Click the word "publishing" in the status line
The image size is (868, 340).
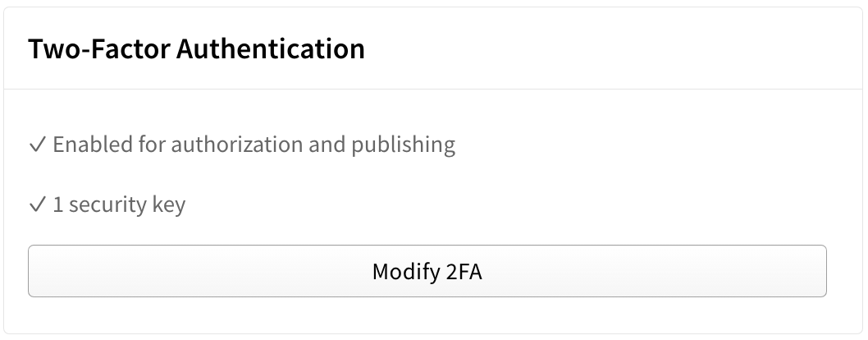click(x=404, y=145)
